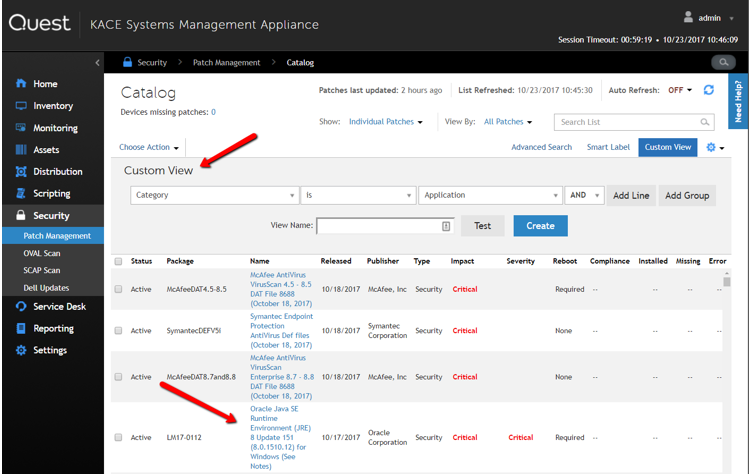The image size is (750, 476).
Task: Click the Settings gear icon in sidebar
Action: [21, 350]
